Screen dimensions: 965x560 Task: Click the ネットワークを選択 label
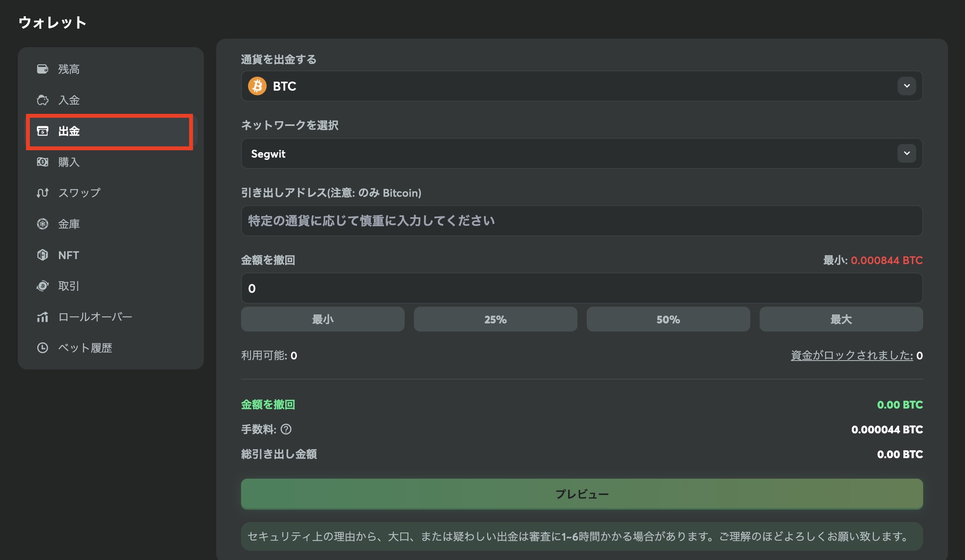click(x=289, y=125)
